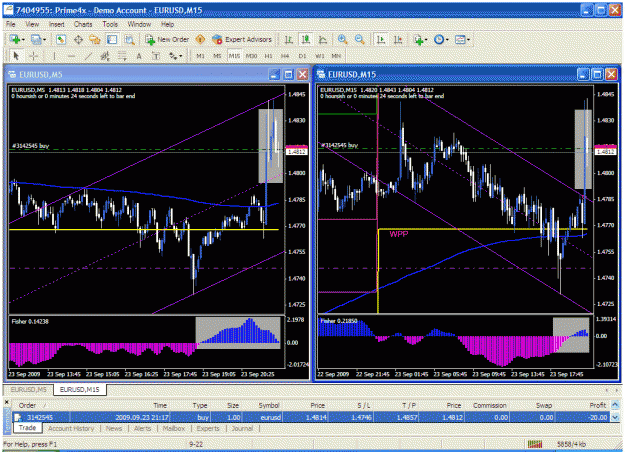Image resolution: width=625 pixels, height=452 pixels.
Task: Select the equidistant channel tool
Action: pos(105,56)
